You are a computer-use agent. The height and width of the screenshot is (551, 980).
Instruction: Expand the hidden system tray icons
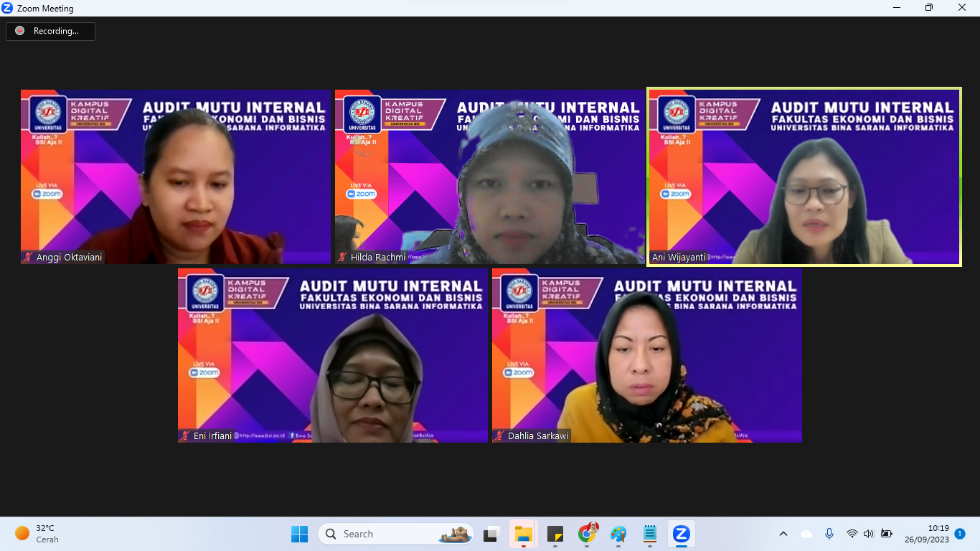pyautogui.click(x=783, y=534)
